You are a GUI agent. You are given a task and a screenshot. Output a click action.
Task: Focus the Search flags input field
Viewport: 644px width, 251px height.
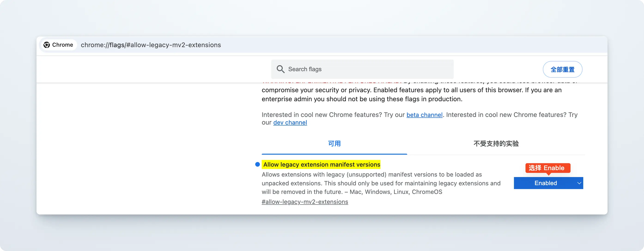click(x=362, y=69)
